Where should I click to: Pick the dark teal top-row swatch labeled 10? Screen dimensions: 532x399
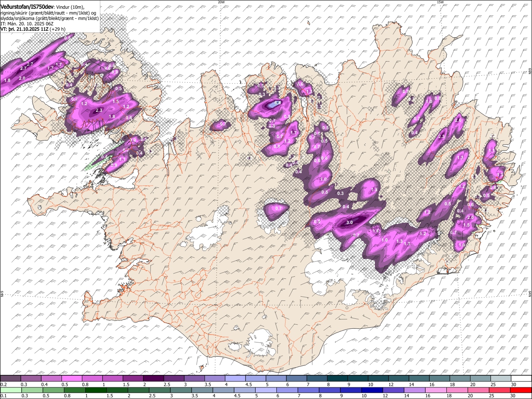(x=378, y=378)
